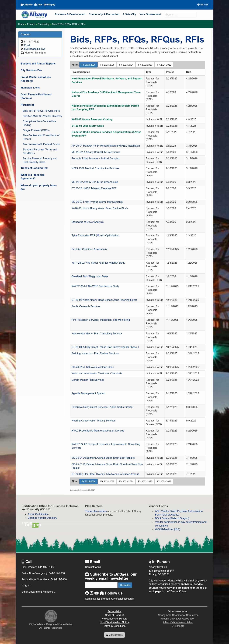The width and height of the screenshot is (229, 644).
Task: Open Agenda Management System listing
Action: coord(88,393)
